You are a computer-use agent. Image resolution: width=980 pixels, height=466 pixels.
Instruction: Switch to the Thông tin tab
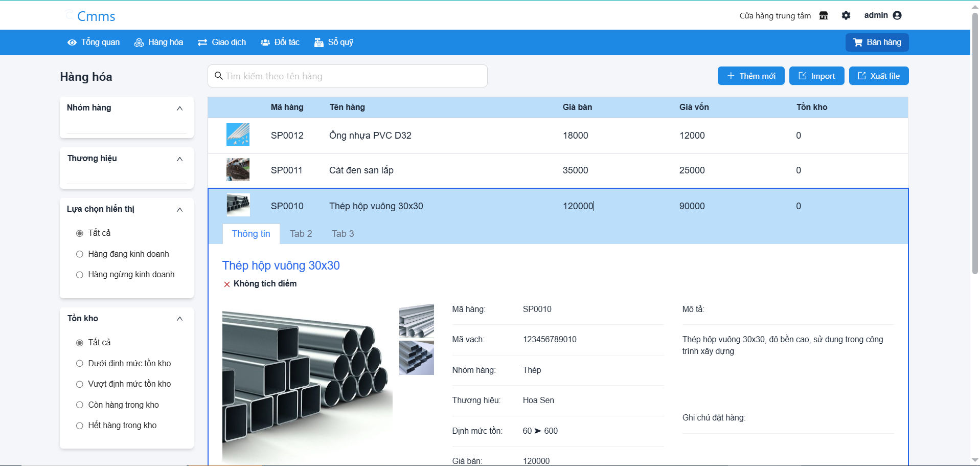(251, 234)
